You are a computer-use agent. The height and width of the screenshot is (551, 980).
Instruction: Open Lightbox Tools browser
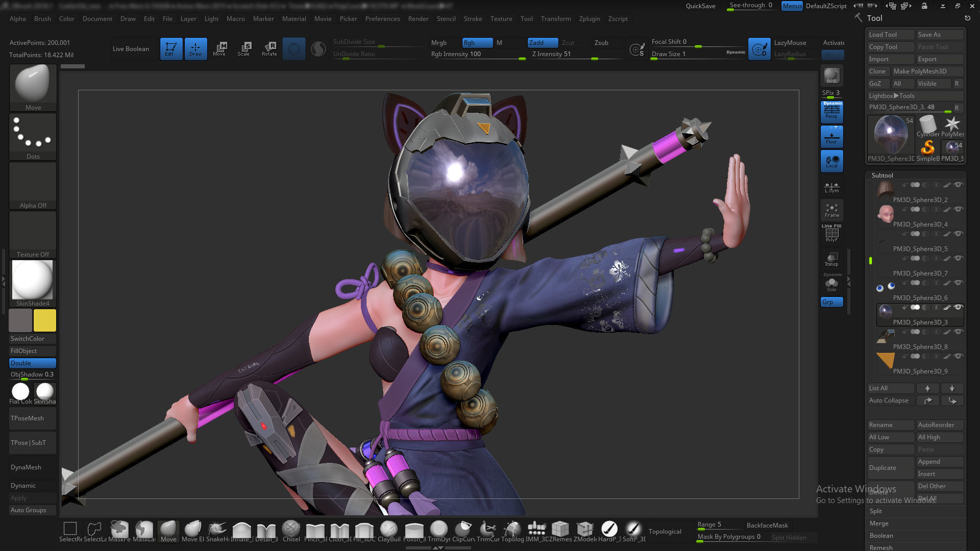coord(915,96)
